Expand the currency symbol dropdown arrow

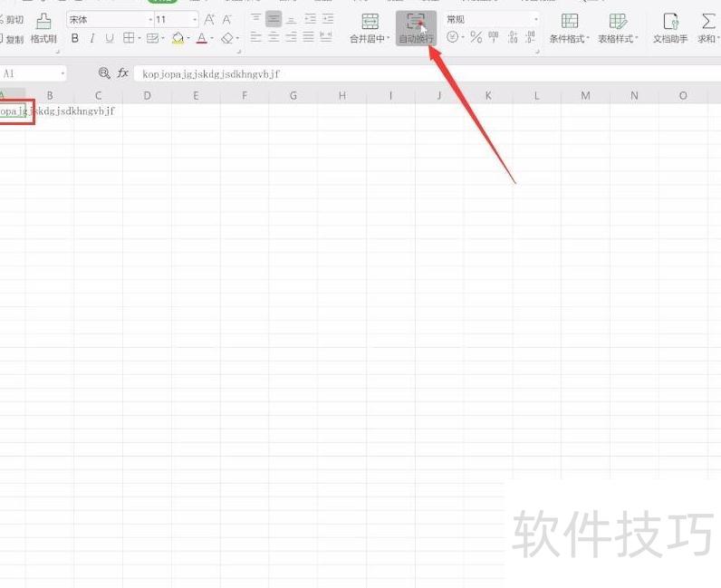click(x=463, y=38)
